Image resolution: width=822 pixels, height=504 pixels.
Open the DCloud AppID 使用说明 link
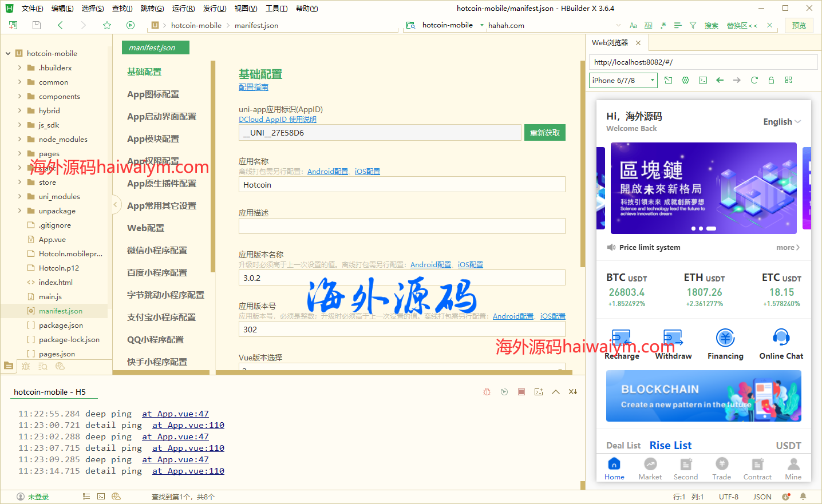click(277, 120)
